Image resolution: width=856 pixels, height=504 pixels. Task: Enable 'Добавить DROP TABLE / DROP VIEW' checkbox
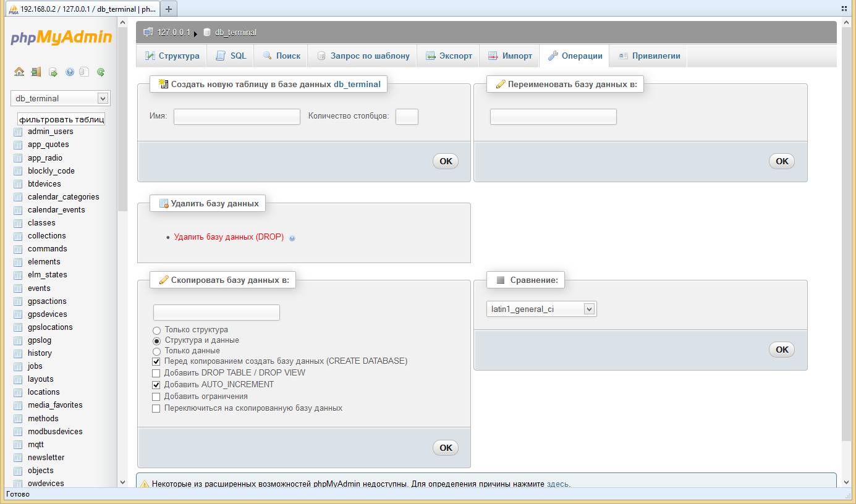(156, 373)
